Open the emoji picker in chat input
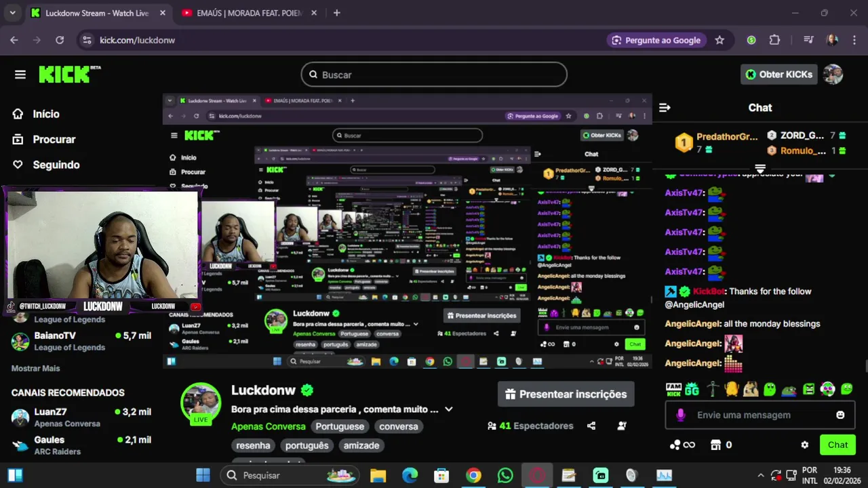This screenshot has width=868, height=488. [x=840, y=415]
